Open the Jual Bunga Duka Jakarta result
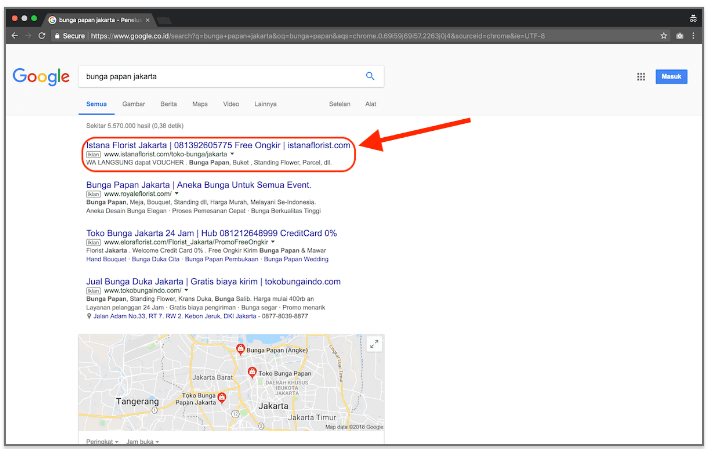The height and width of the screenshot is (449, 709). (213, 282)
